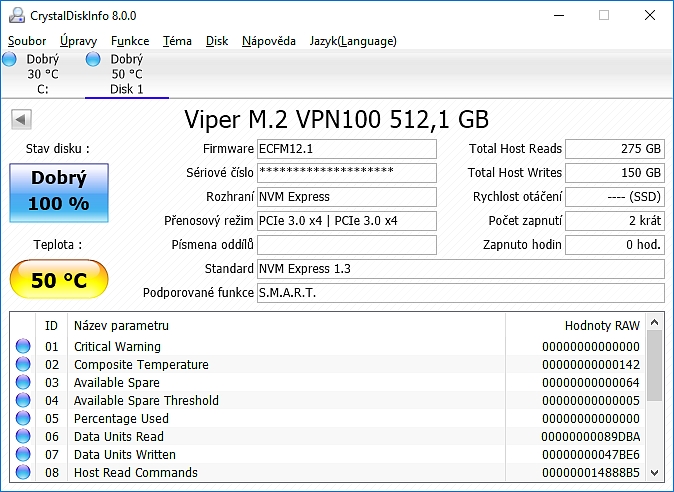The height and width of the screenshot is (492, 674).
Task: Maximize the CrystalDiskInfo window
Action: (604, 15)
